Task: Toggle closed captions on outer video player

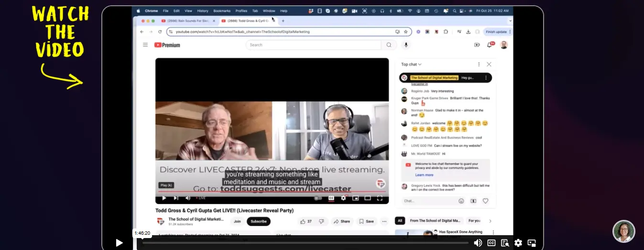Action: (x=491, y=243)
